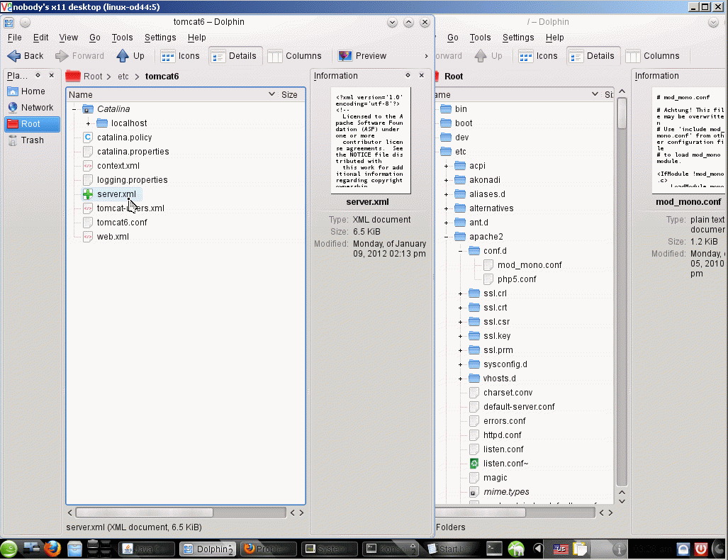Expand the localhost folder
This screenshot has width=728, height=560.
(88, 123)
